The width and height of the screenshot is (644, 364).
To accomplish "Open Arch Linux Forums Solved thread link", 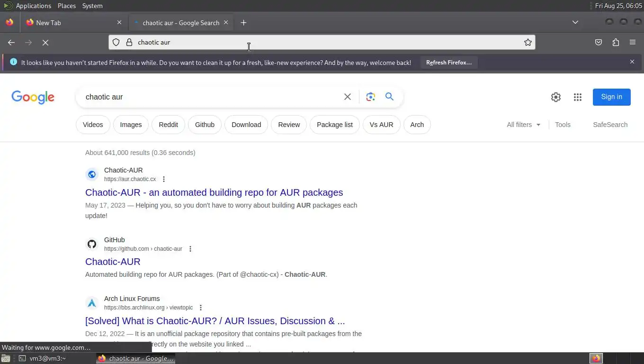I will point(215,321).
